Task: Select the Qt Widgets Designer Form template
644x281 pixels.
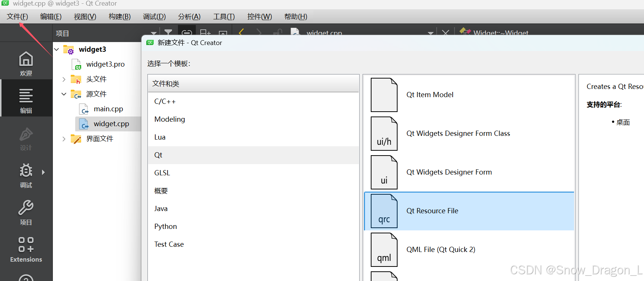Action: tap(469, 172)
